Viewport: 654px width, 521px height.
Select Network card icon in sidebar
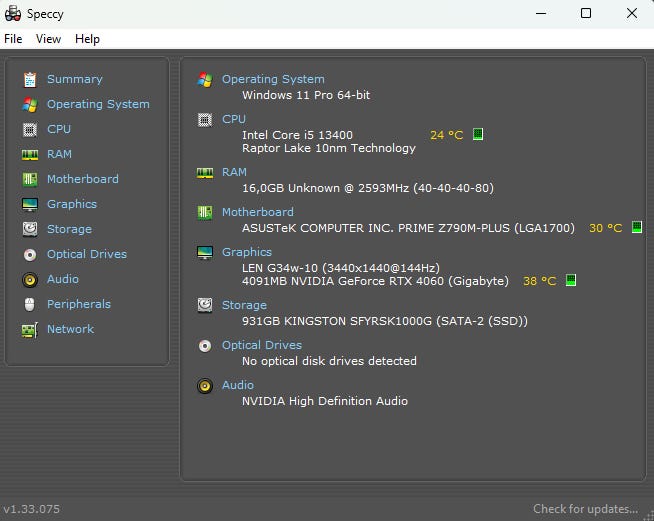[30, 330]
